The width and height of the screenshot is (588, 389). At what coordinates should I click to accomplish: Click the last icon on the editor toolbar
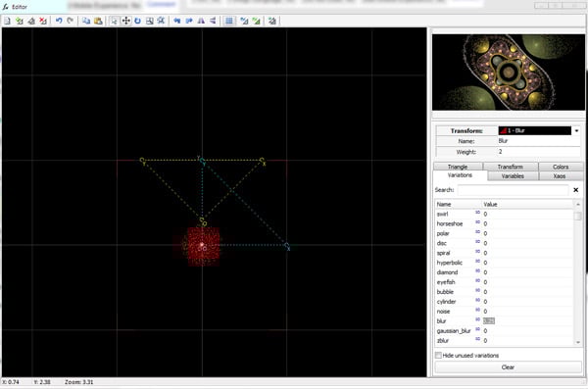272,21
